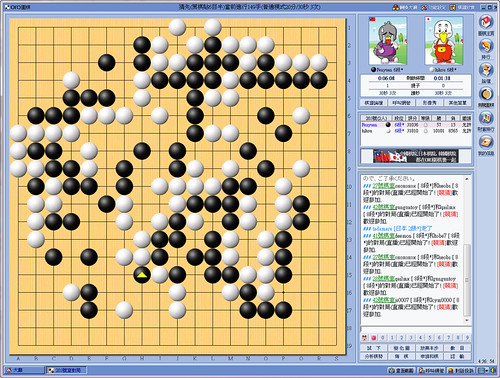Click the first button below the game clock
Viewport: 500px width, 378px height.
pos(374,103)
